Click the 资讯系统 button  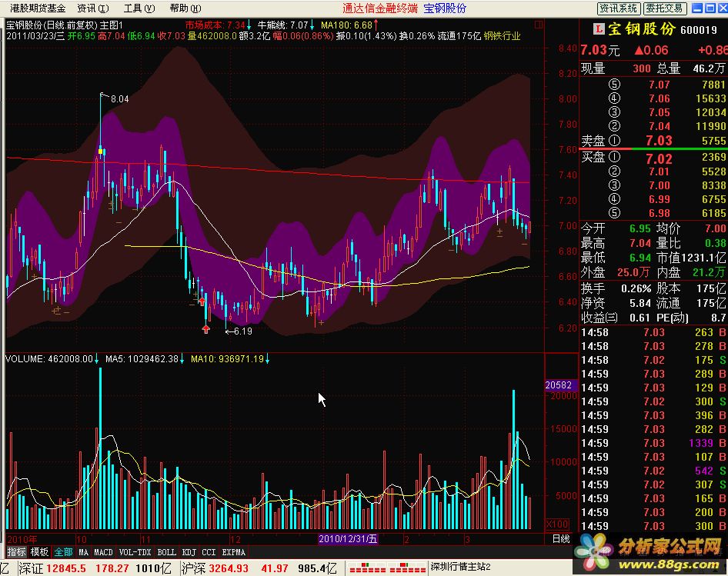coord(619,8)
